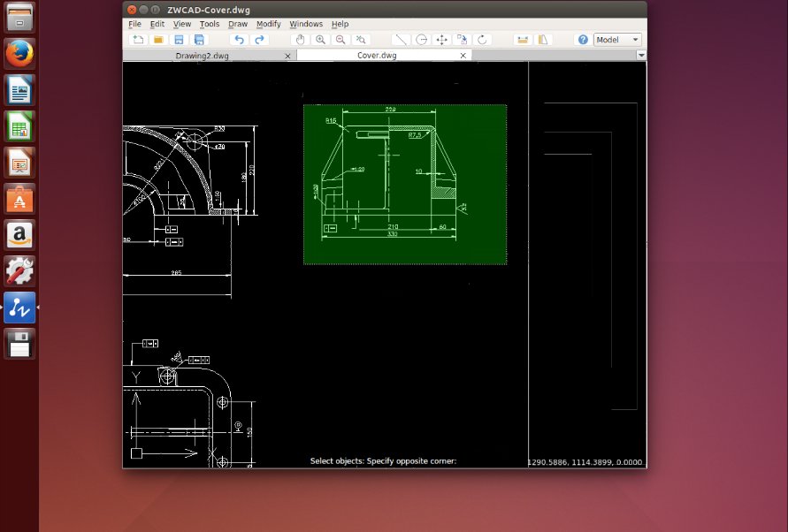Open the Help menu
This screenshot has width=788, height=532.
click(340, 24)
